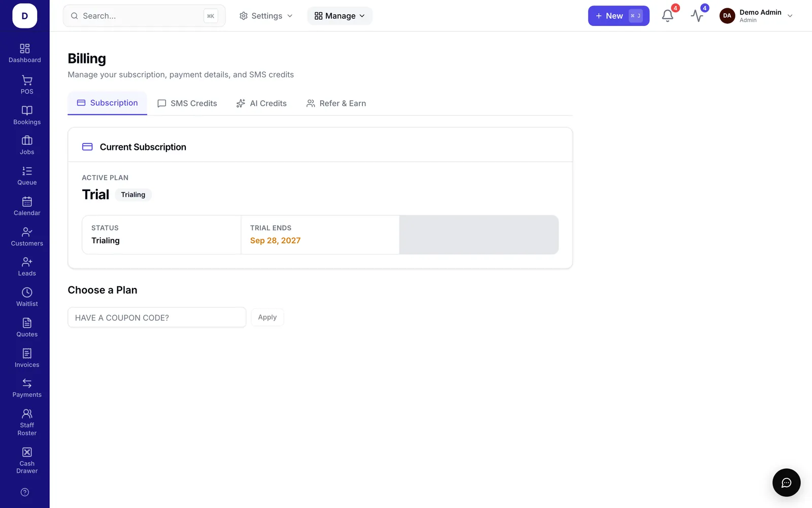Open the Dashboard from sidebar

click(24, 53)
